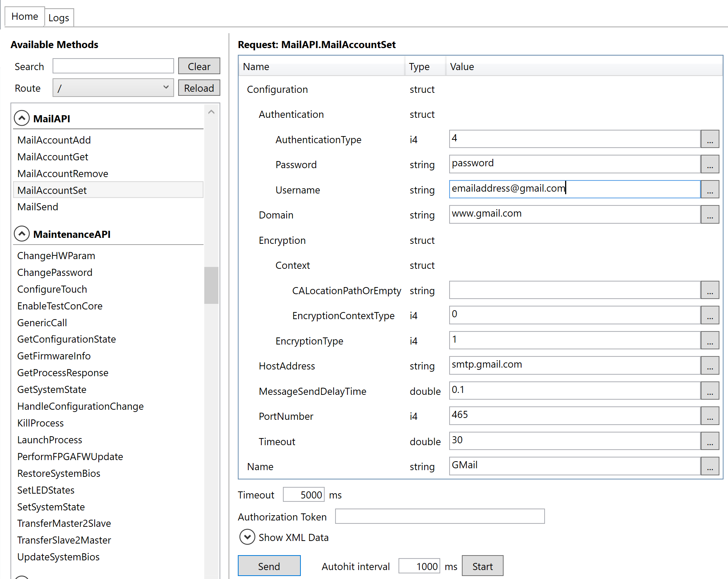
Task: Click the ellipsis button next to Password field
Action: click(x=709, y=164)
